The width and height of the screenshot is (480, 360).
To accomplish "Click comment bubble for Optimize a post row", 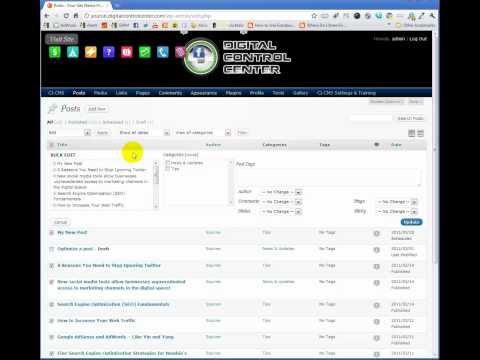I will pos(377,250).
